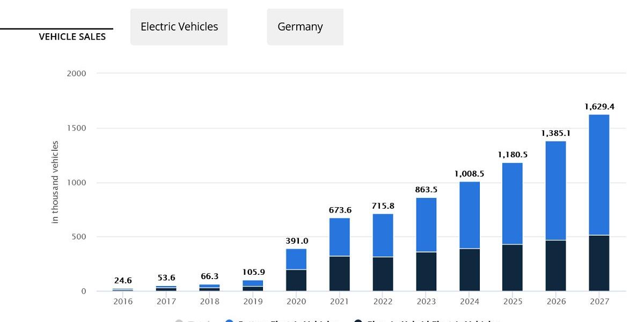The height and width of the screenshot is (322, 644).
Task: Select the dark segment of the 2021 bar
Action: (339, 274)
